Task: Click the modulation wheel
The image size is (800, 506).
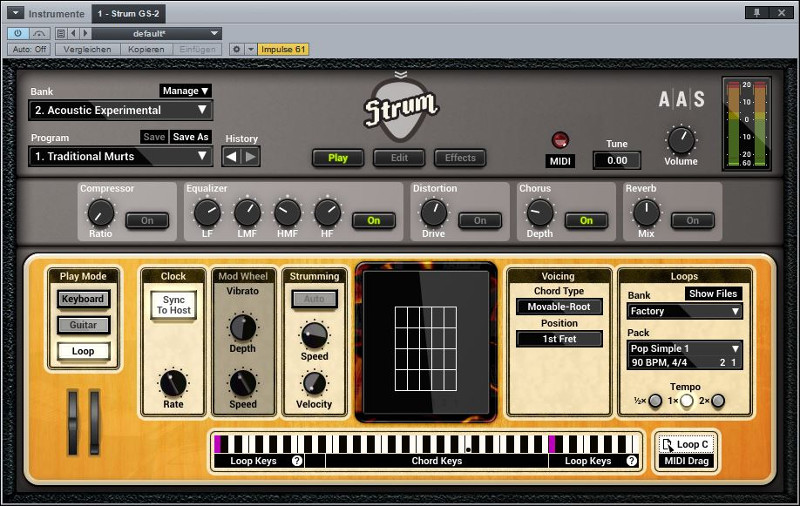Action: 94,422
